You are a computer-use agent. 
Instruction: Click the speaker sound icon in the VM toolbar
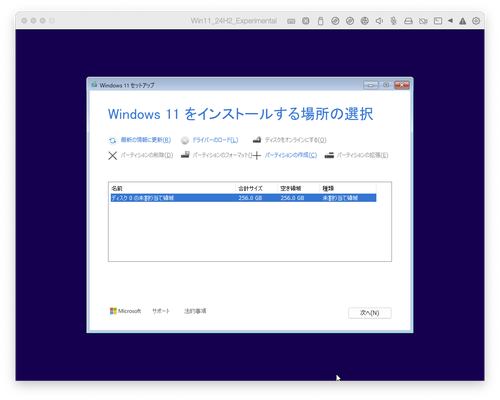pyautogui.click(x=379, y=21)
